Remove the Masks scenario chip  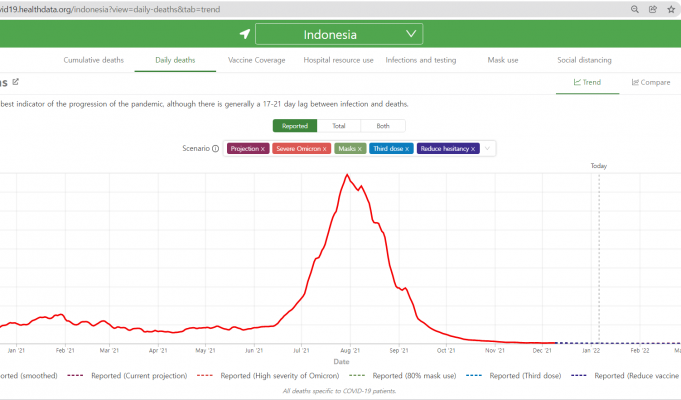pyautogui.click(x=360, y=149)
